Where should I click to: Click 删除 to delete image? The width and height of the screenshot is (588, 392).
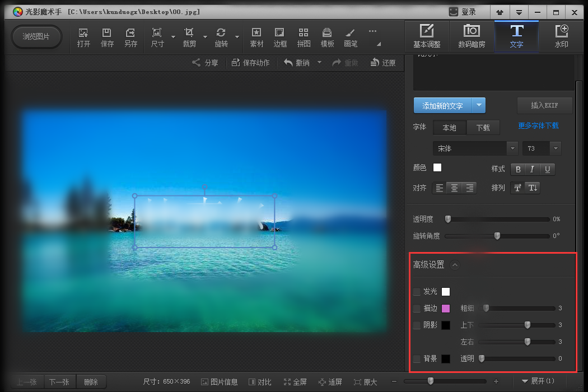(x=91, y=382)
